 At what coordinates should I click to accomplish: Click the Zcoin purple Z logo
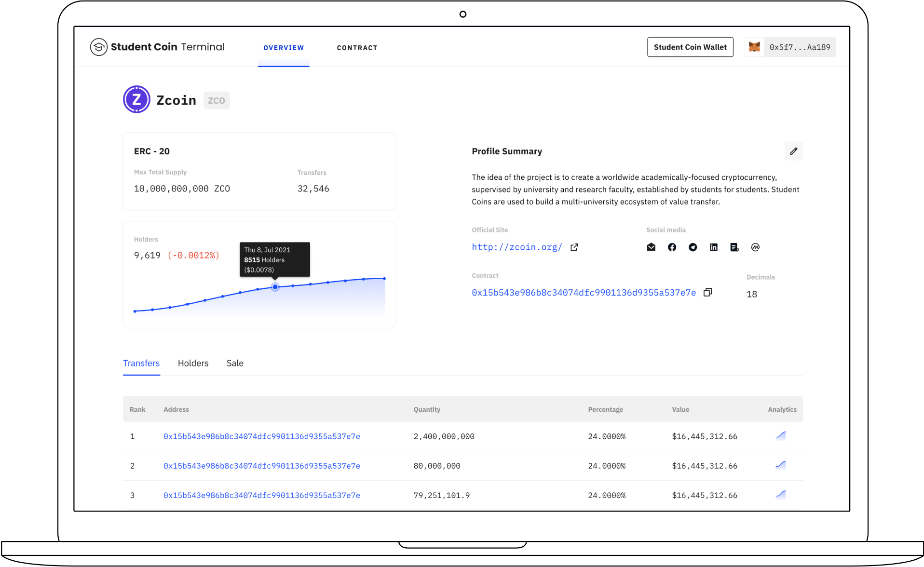[136, 100]
